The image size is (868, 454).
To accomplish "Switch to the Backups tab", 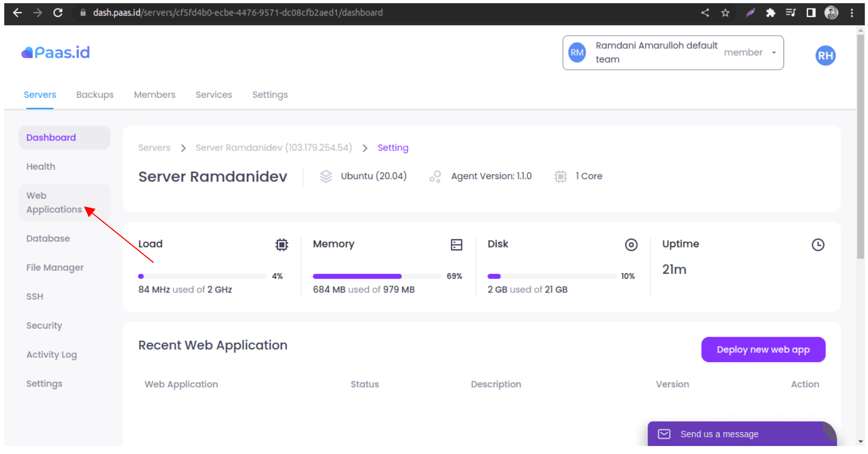I will point(95,95).
